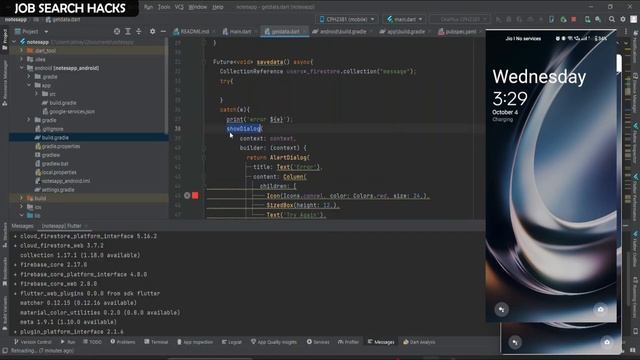Screen dimensions: 640x360
Task: Open Terminal tool window
Action: pos(156,342)
